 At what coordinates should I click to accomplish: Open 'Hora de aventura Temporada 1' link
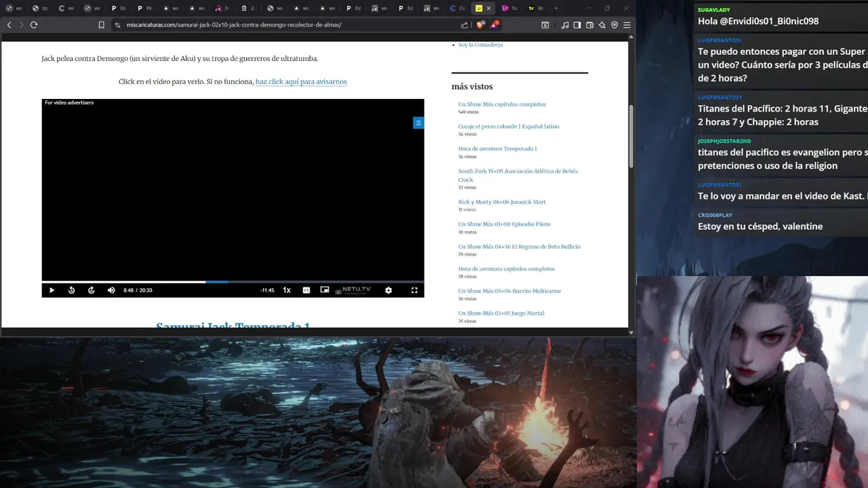(497, 149)
